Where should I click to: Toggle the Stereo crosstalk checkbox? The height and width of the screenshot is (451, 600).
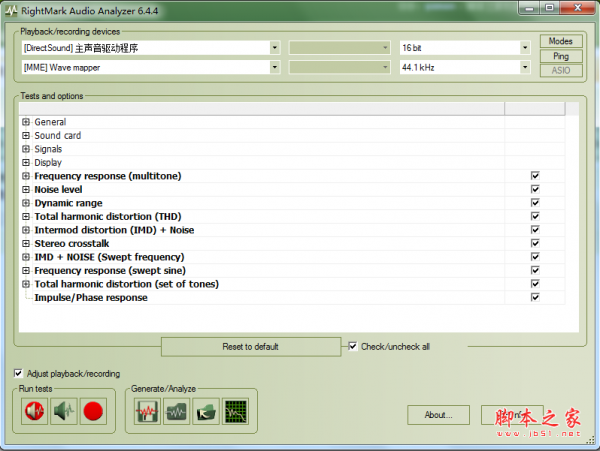pyautogui.click(x=535, y=243)
